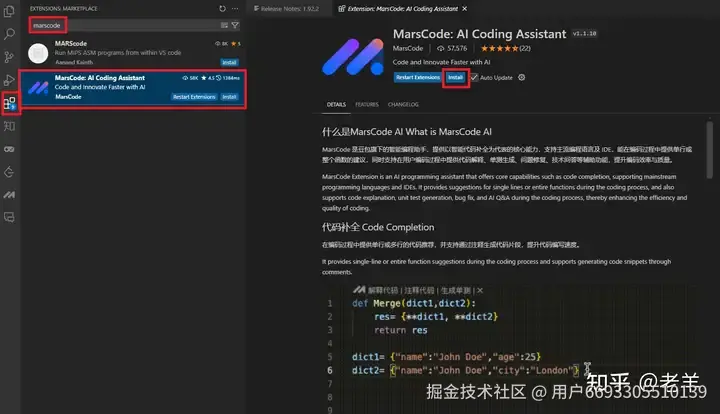Open the MarsCode publisher link
Screen dimensions: 720x414
coord(408,48)
